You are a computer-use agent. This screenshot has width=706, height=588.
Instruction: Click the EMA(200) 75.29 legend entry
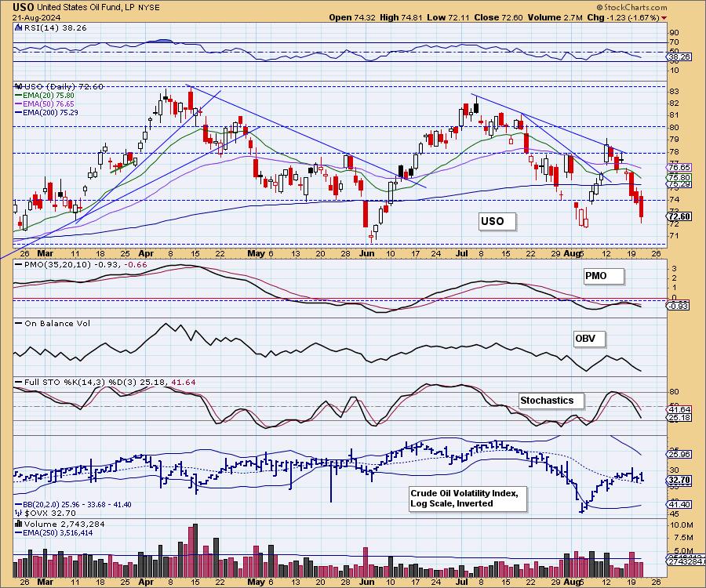pyautogui.click(x=46, y=112)
